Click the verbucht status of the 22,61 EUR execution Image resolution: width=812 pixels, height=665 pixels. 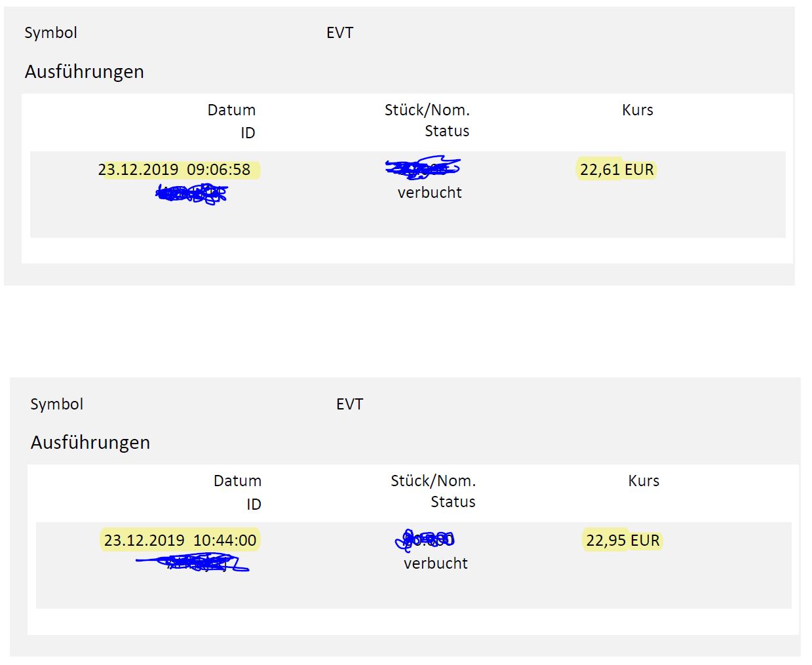coord(430,193)
